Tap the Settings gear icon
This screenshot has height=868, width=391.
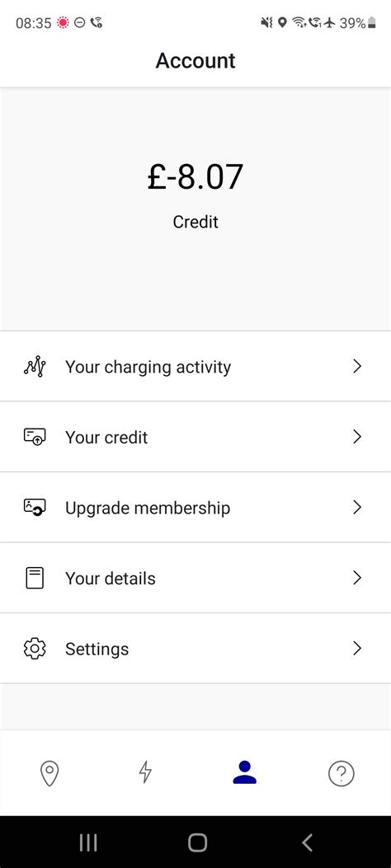point(35,648)
